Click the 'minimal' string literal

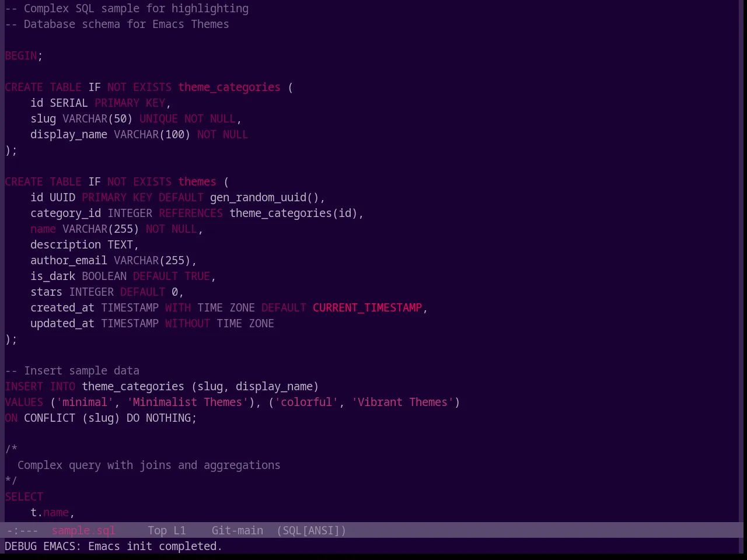(x=85, y=402)
